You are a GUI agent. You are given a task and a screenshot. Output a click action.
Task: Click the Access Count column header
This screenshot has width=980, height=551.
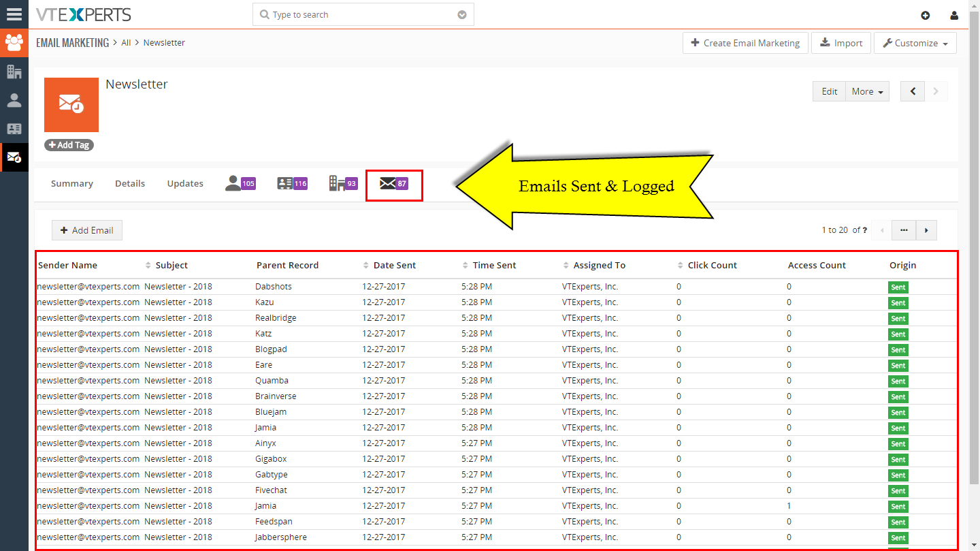(817, 265)
